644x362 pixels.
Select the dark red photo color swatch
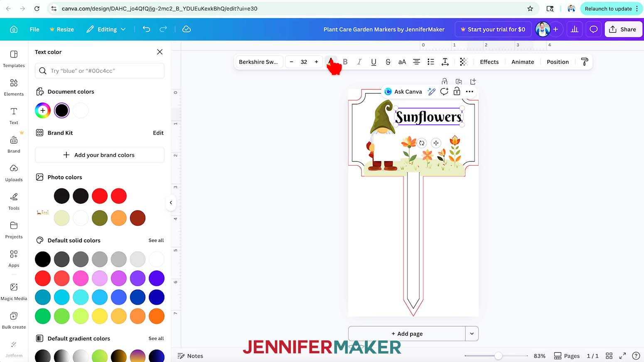[x=138, y=218]
